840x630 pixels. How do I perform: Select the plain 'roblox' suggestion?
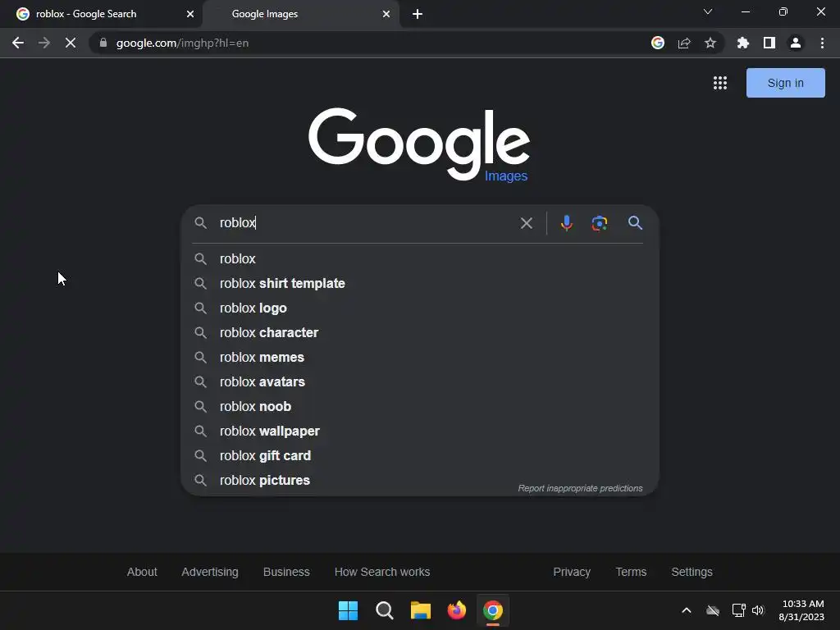418,258
